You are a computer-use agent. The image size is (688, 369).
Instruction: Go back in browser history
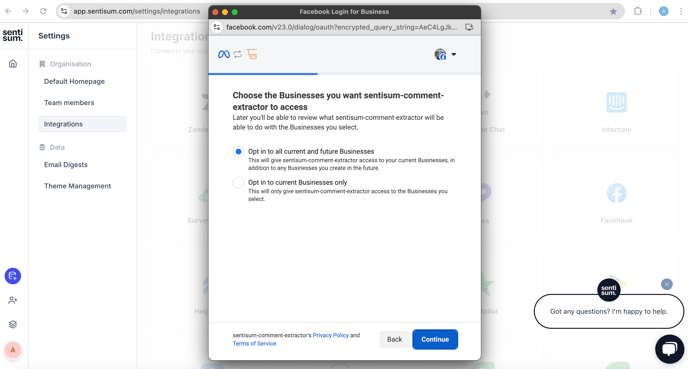coord(8,11)
